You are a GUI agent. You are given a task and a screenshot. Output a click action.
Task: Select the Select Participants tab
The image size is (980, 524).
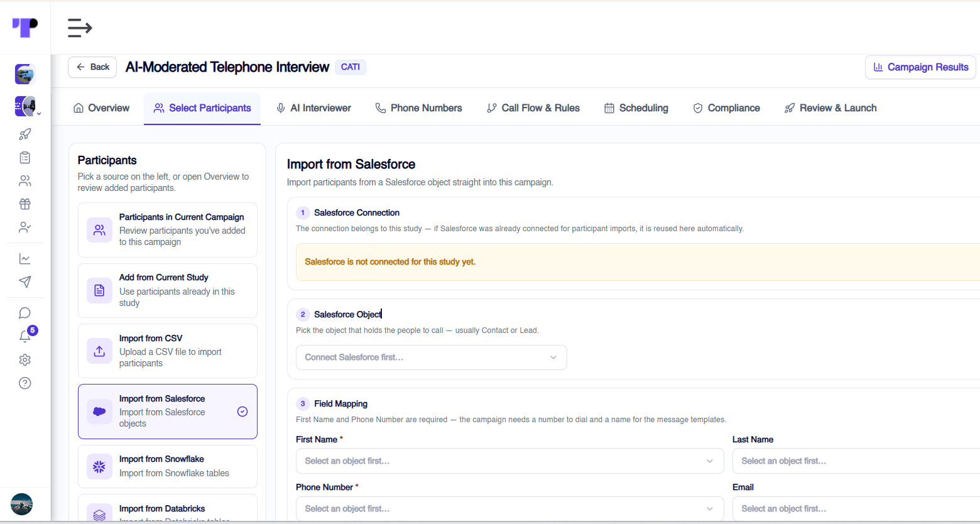(202, 108)
